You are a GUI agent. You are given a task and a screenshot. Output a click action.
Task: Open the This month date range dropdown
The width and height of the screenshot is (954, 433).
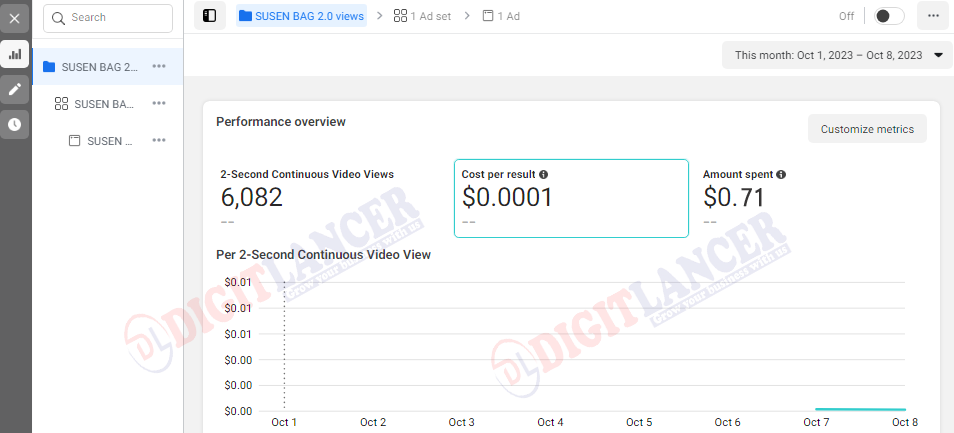[837, 55]
